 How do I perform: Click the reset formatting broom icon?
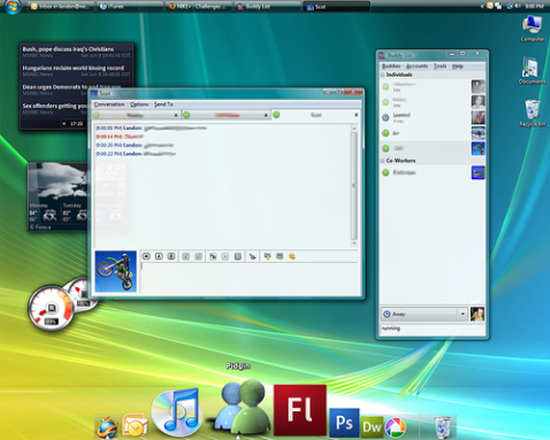[x=253, y=256]
